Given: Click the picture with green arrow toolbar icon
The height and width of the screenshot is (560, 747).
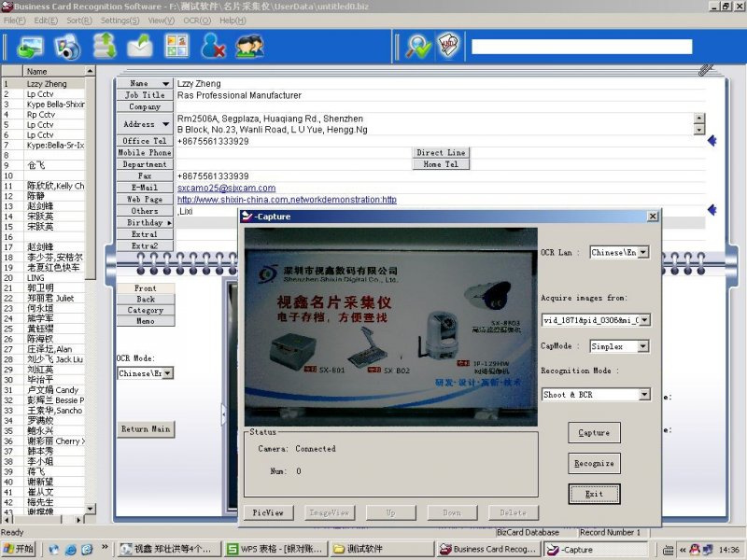Looking at the screenshot, I should [x=30, y=47].
